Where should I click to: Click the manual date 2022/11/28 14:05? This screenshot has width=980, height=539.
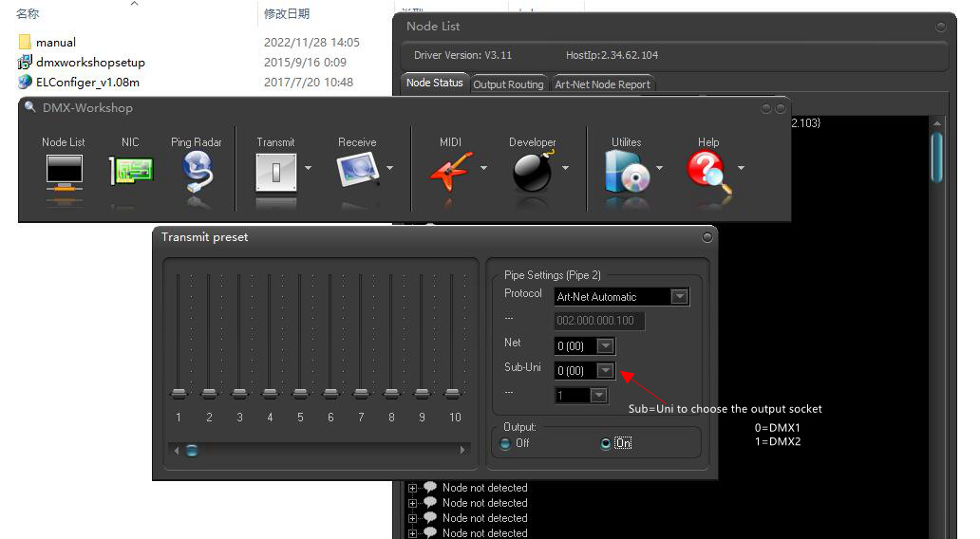311,43
